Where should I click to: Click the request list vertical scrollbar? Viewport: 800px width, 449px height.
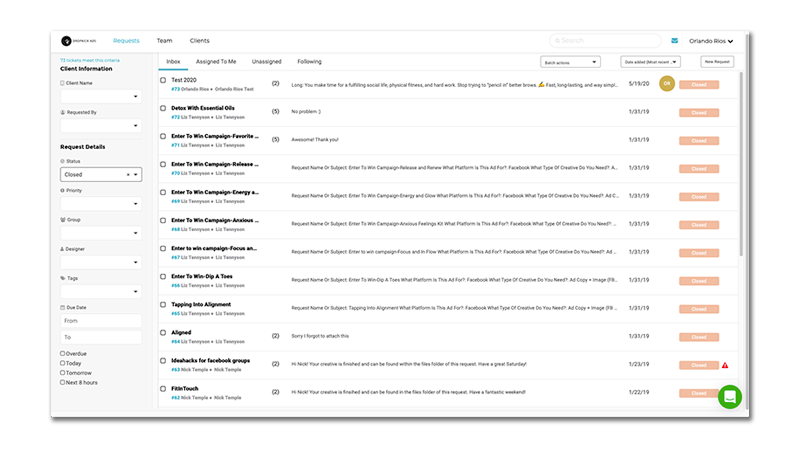tap(741, 164)
